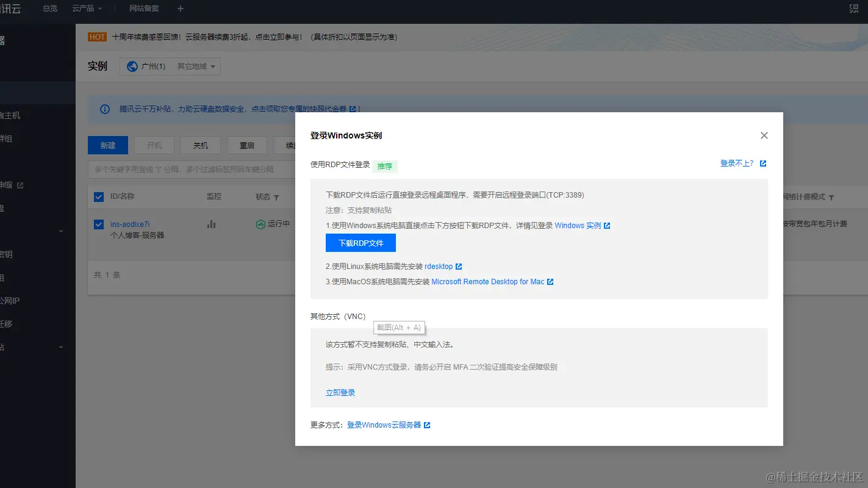Click the 共 1 条 count text
Screen dimensions: 868x488
pos(107,275)
